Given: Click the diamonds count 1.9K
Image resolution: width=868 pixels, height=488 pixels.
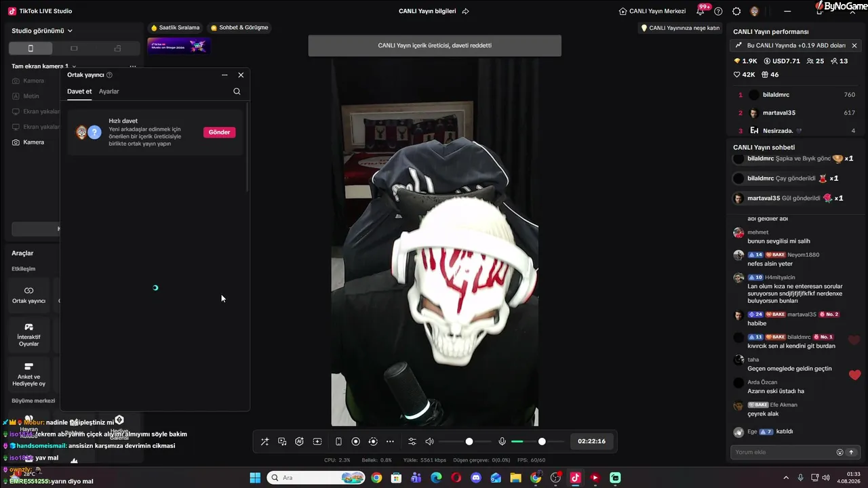Looking at the screenshot, I should point(747,61).
